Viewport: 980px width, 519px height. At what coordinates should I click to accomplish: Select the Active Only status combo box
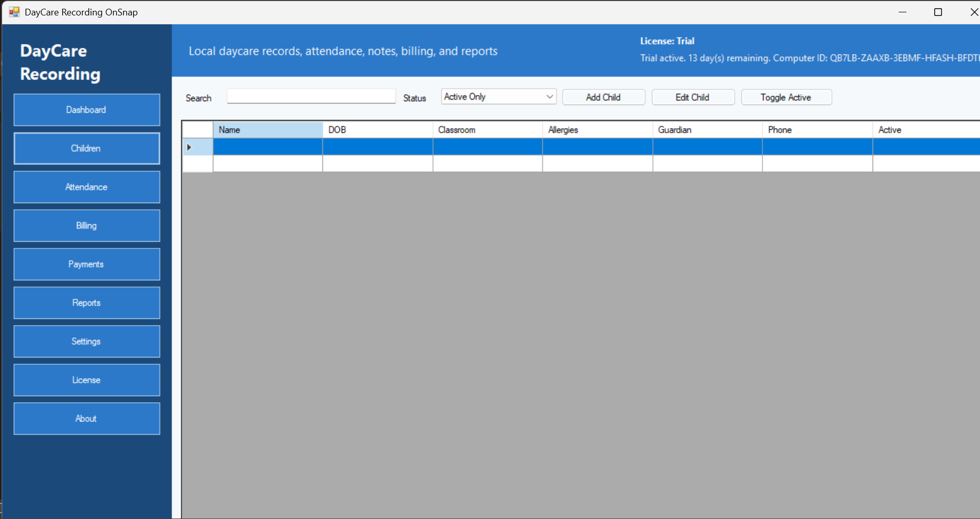click(493, 97)
